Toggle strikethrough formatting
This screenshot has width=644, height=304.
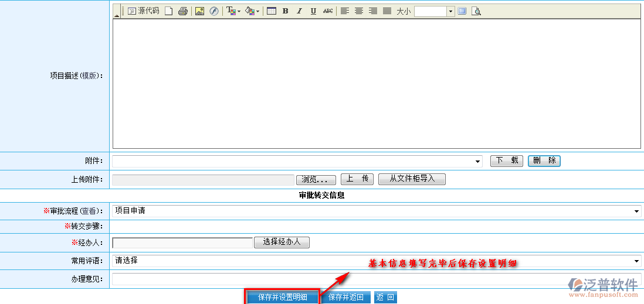click(328, 11)
